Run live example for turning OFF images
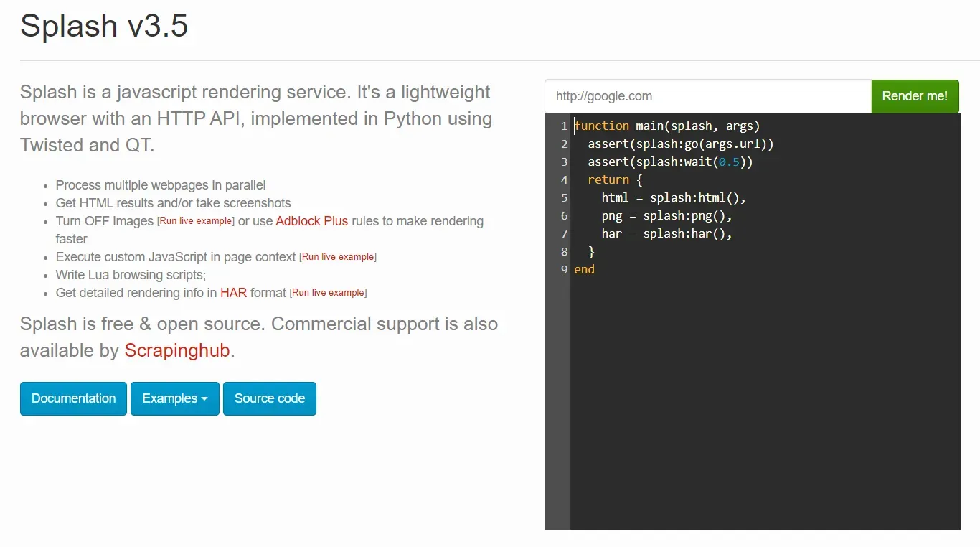Image resolution: width=980 pixels, height=547 pixels. pos(195,220)
